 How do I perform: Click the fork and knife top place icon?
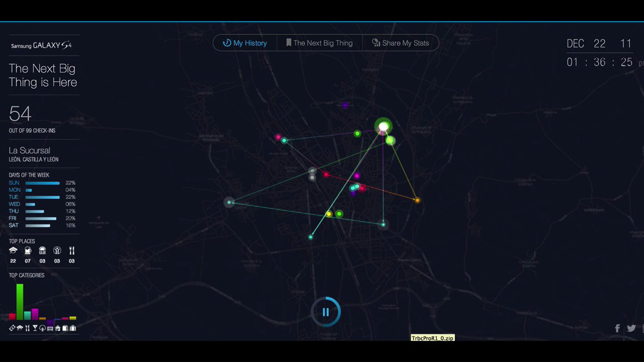click(72, 251)
